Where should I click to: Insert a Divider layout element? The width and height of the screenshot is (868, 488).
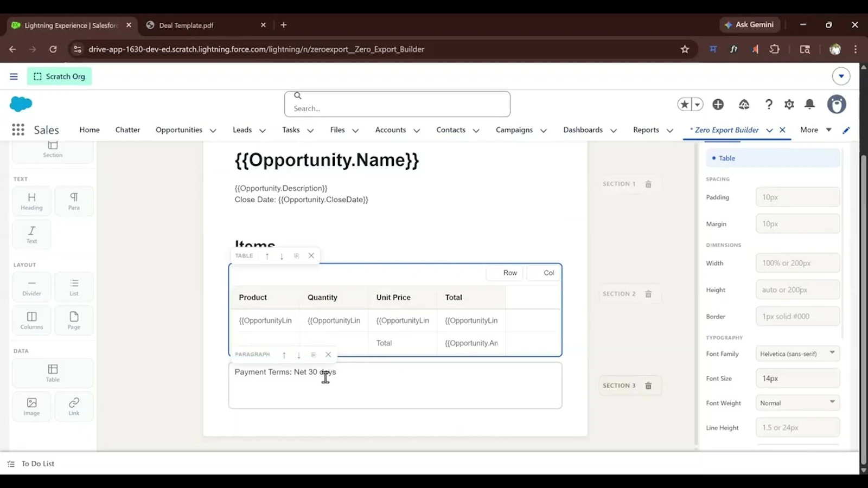pos(31,287)
